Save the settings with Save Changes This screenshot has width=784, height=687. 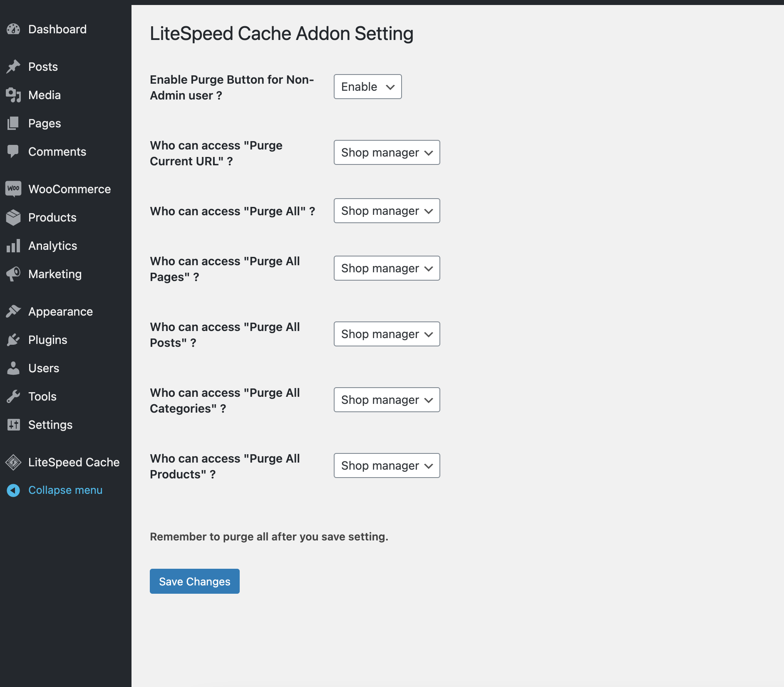[194, 581]
